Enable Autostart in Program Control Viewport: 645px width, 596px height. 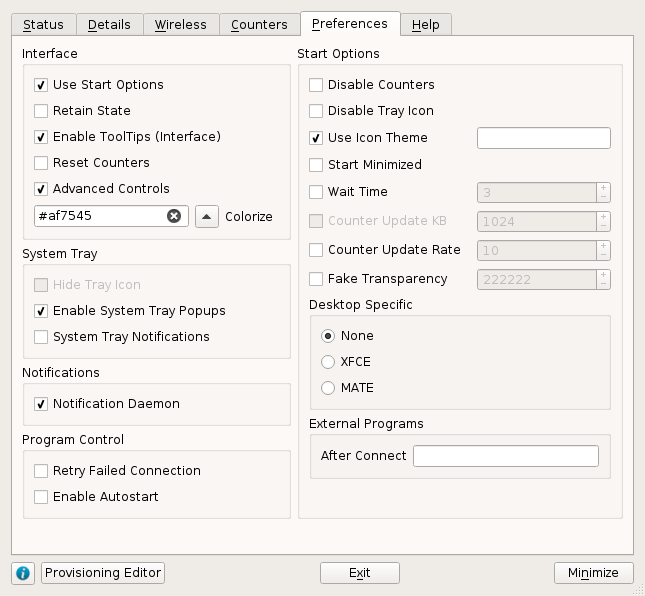coord(41,497)
